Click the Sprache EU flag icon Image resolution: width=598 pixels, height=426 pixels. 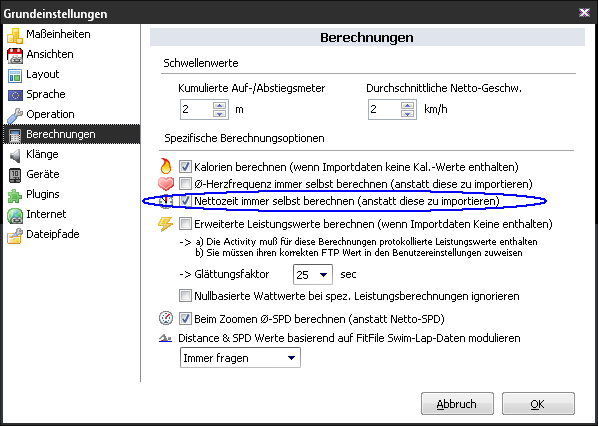point(15,95)
